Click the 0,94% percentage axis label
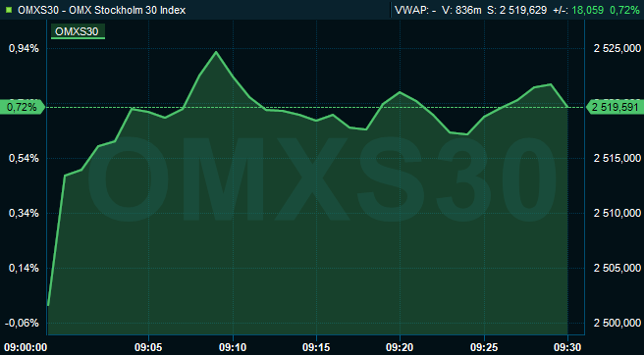Viewport: 644px width, 355px height. coord(24,48)
